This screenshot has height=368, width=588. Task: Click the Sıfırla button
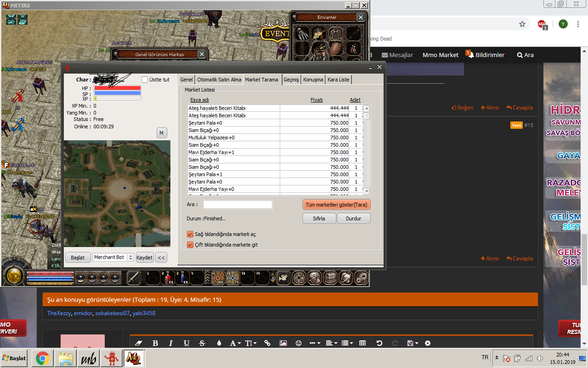pyautogui.click(x=319, y=218)
